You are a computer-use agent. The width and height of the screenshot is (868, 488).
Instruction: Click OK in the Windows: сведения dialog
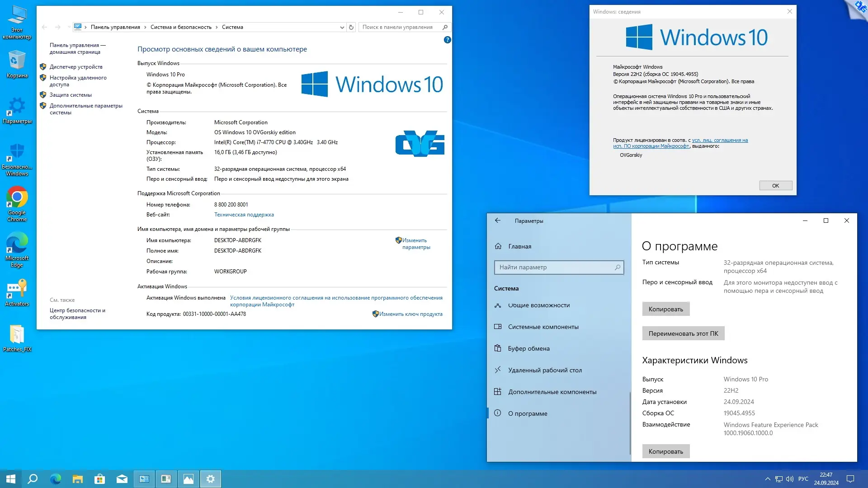[775, 186]
